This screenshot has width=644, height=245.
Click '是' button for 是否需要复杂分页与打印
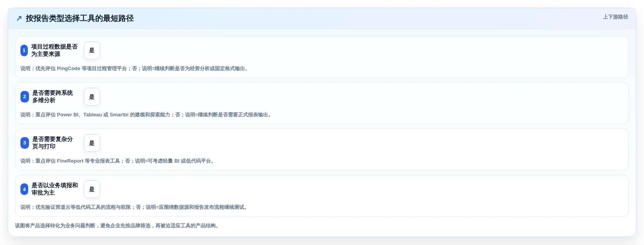(92, 143)
